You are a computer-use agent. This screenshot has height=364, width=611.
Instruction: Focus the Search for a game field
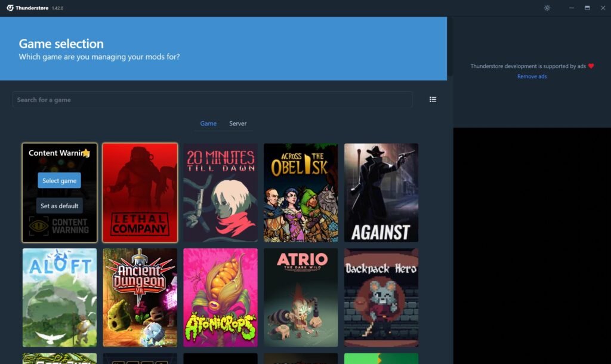(x=212, y=100)
